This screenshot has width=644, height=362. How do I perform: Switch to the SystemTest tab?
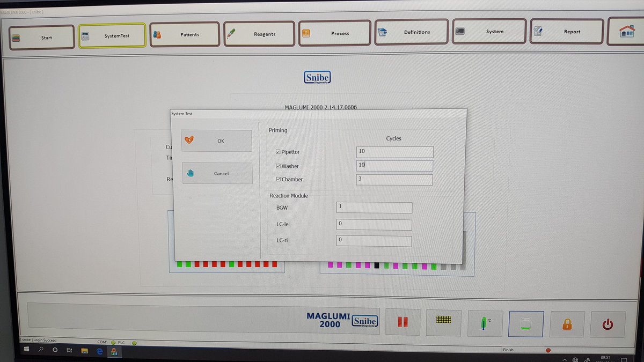(x=112, y=35)
